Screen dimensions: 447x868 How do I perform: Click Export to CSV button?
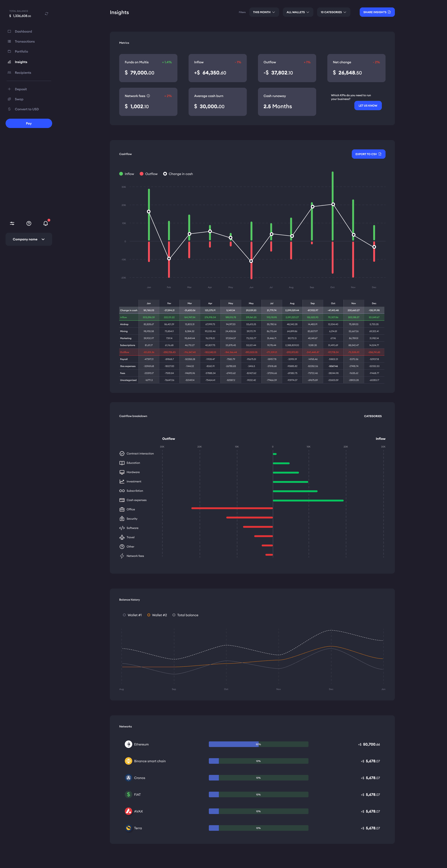pyautogui.click(x=368, y=154)
